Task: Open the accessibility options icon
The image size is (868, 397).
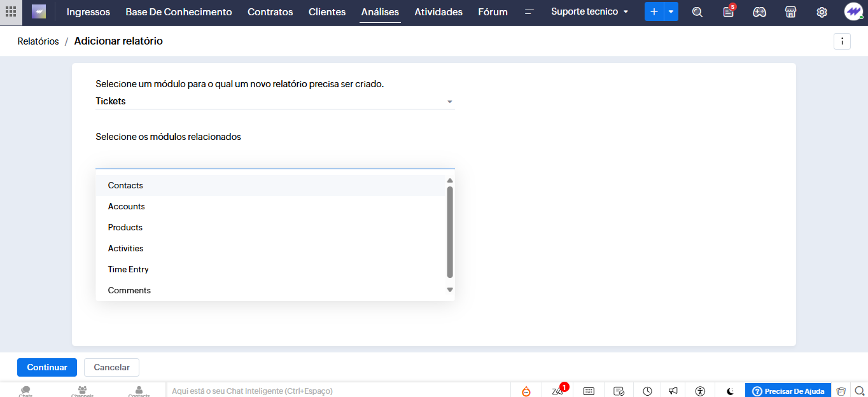Action: 701,391
